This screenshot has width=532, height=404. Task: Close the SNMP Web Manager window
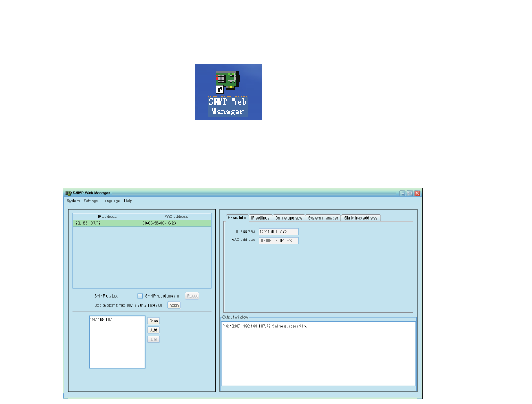click(417, 193)
